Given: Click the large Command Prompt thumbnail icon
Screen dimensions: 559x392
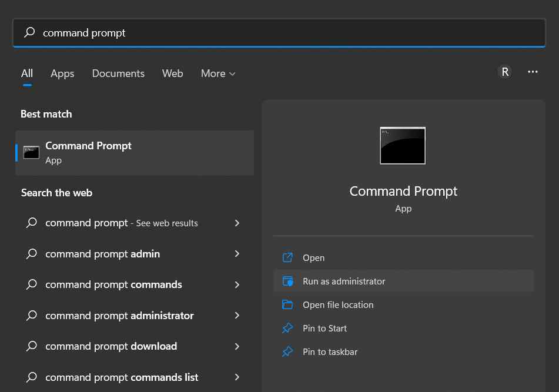Looking at the screenshot, I should pos(403,145).
